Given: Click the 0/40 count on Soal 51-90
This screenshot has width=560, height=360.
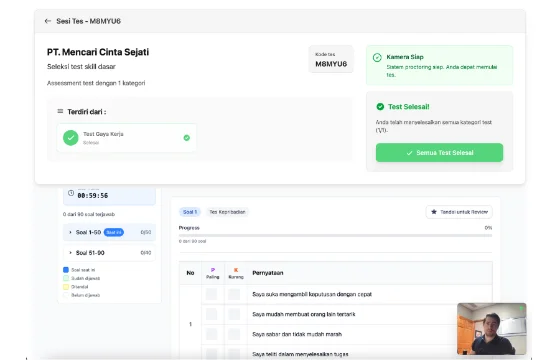Looking at the screenshot, I should (146, 253).
